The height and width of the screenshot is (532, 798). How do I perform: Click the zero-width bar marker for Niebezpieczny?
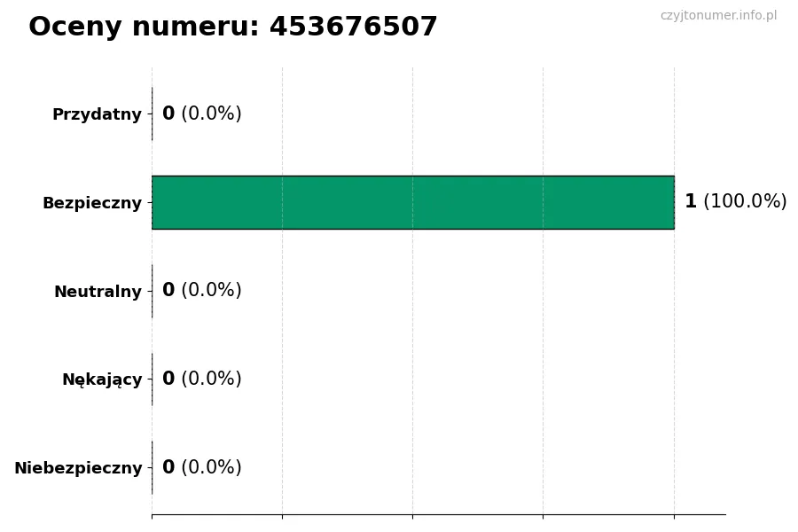coord(153,468)
